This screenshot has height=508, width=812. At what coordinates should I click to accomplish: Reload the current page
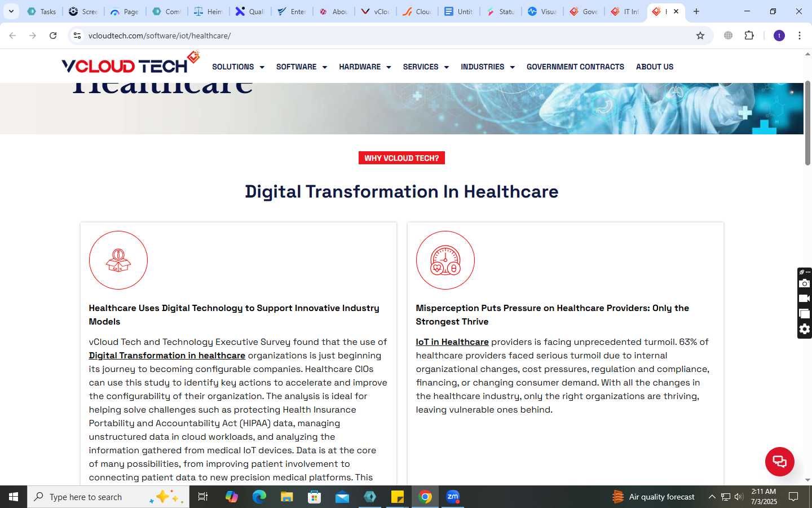[x=53, y=36]
